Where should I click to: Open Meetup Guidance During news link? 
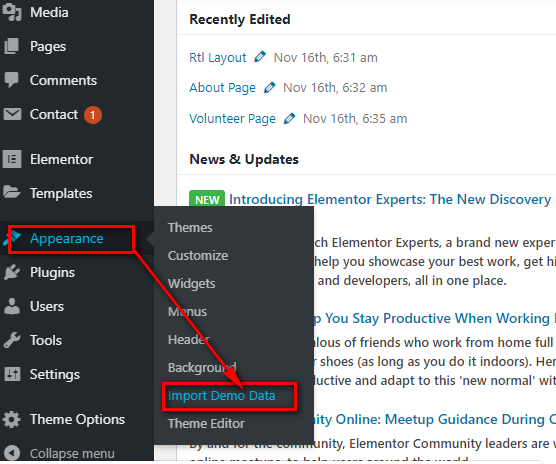coord(435,419)
